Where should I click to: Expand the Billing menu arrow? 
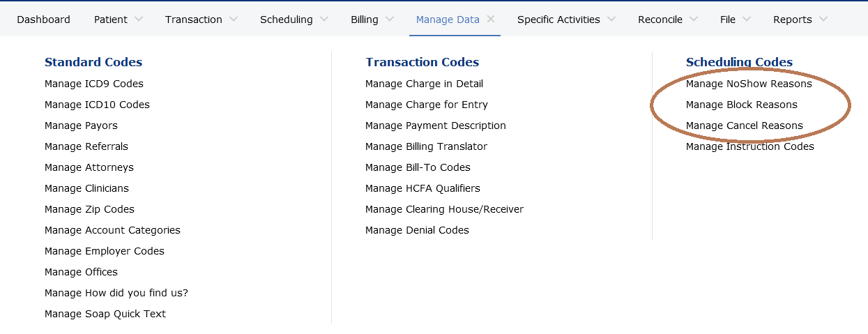(390, 20)
